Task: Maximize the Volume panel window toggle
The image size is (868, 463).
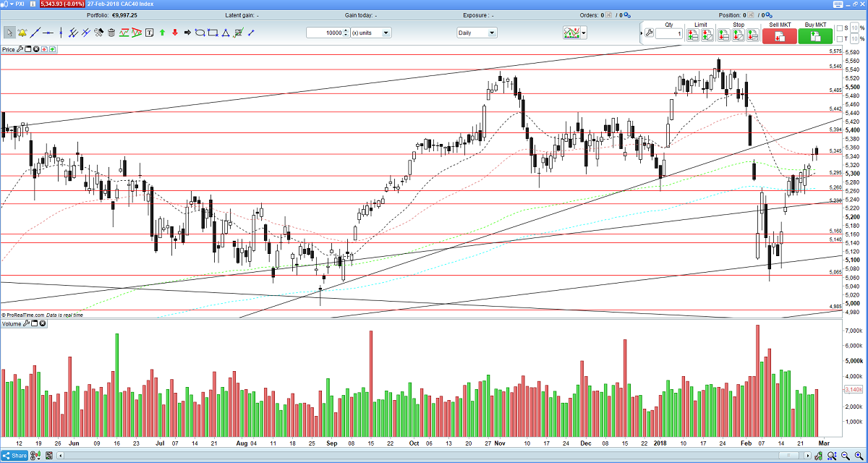Action: 35,323
